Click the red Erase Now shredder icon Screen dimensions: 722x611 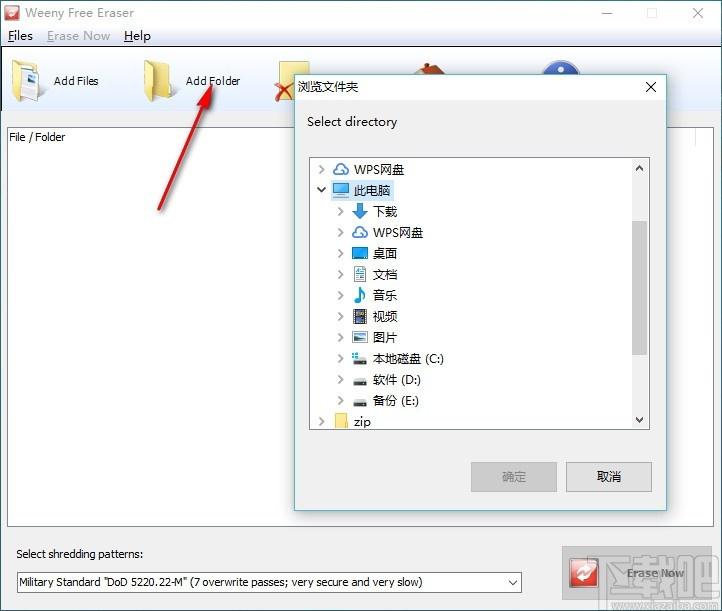click(584, 572)
